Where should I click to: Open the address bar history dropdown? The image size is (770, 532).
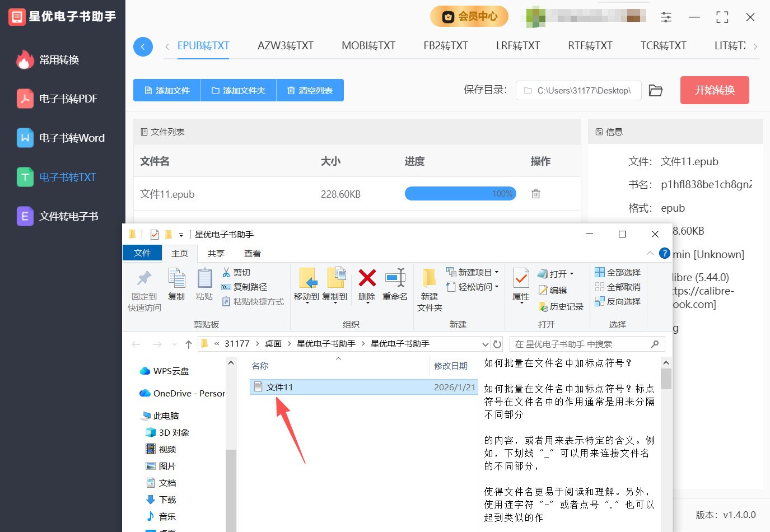(485, 344)
